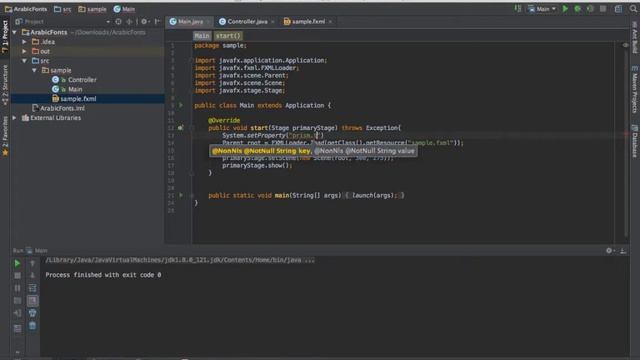
Task: Click Pause output icon in Run panel
Action: (17, 288)
